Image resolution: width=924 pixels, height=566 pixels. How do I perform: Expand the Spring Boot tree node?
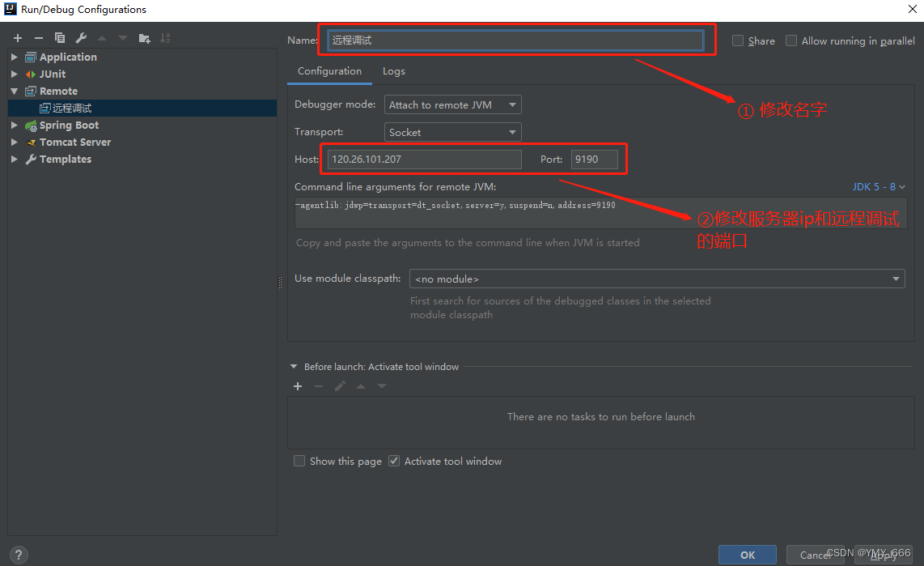point(15,126)
